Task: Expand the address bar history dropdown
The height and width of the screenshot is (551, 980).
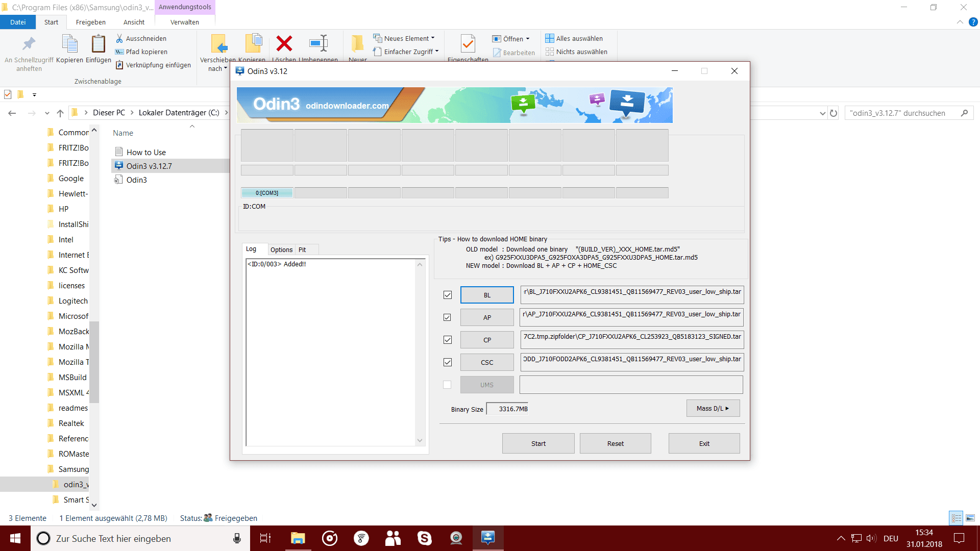Action: [x=822, y=113]
